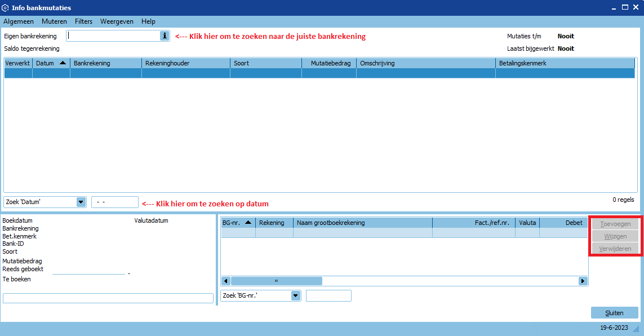This screenshot has height=336, width=644.
Task: Click the horizontal scrollbar left arrow
Action: [226, 281]
